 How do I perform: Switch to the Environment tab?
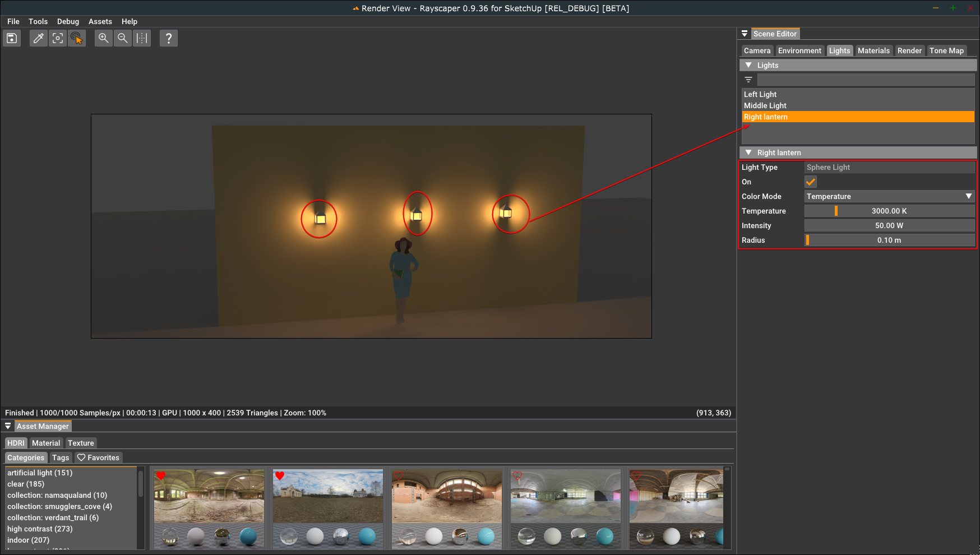(799, 50)
